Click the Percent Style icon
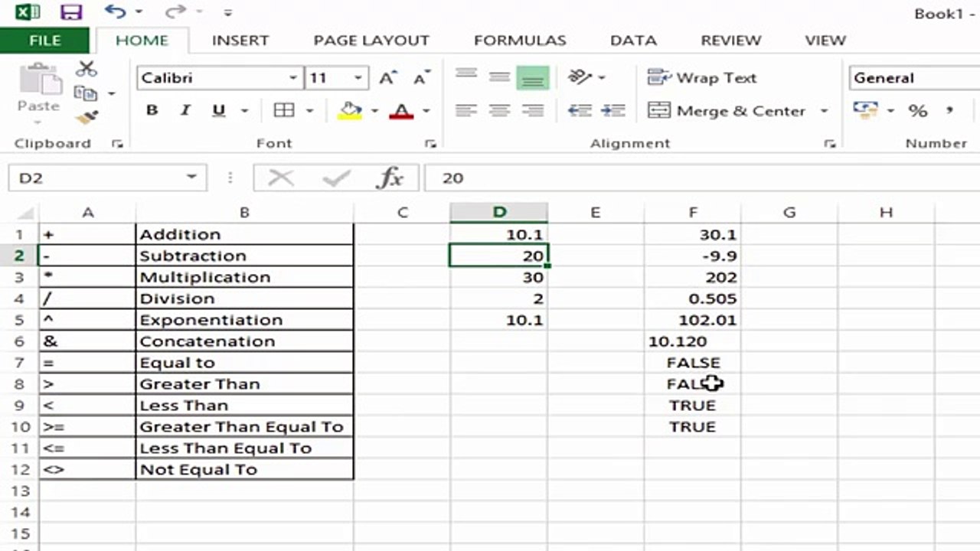The width and height of the screenshot is (980, 551). [917, 111]
